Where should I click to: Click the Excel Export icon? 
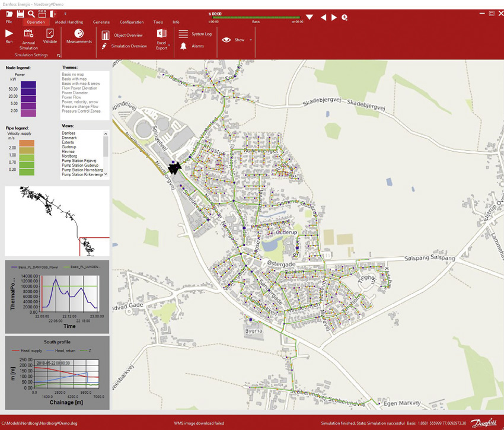[161, 33]
